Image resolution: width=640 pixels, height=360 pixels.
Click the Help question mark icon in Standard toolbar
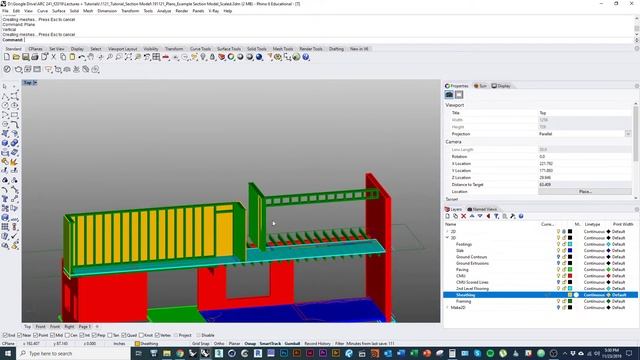(306, 57)
